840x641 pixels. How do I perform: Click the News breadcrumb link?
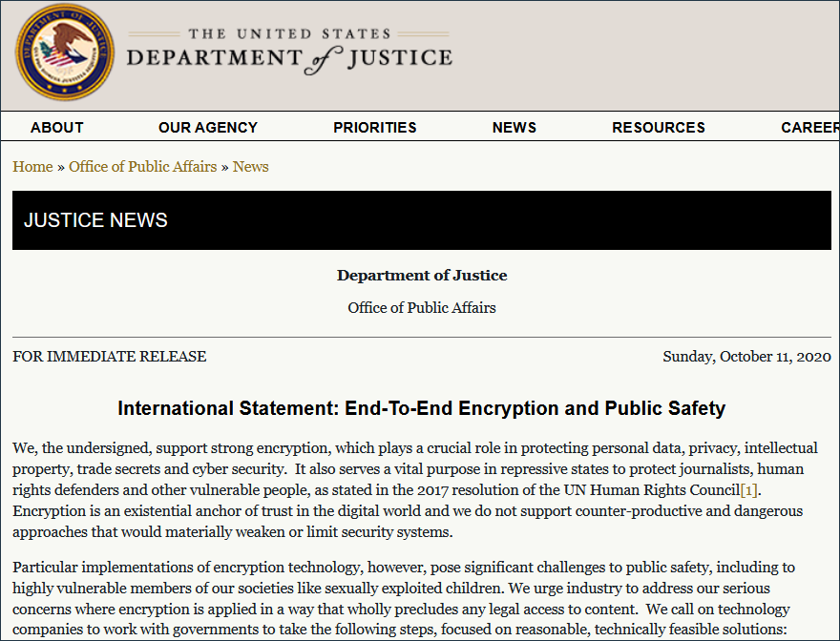click(x=251, y=167)
